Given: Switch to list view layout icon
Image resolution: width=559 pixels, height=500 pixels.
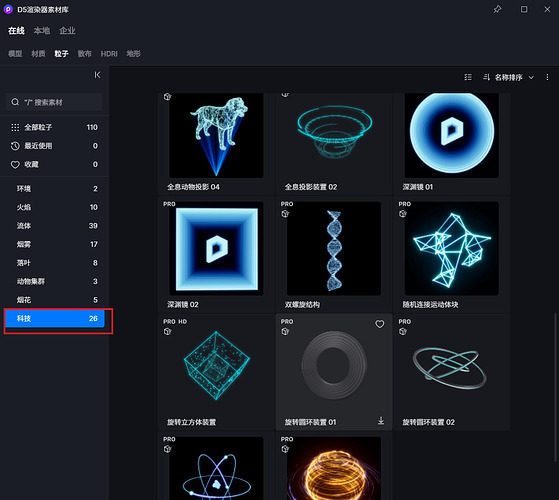Looking at the screenshot, I should pyautogui.click(x=468, y=77).
